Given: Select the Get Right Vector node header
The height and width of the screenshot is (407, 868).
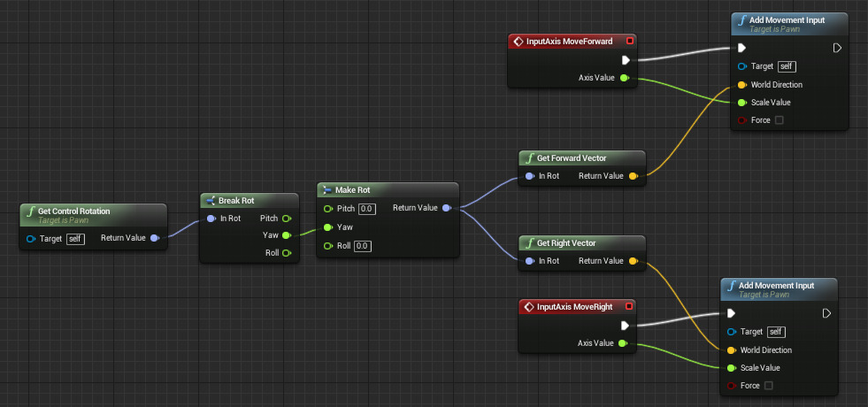Looking at the screenshot, I should tap(566, 243).
